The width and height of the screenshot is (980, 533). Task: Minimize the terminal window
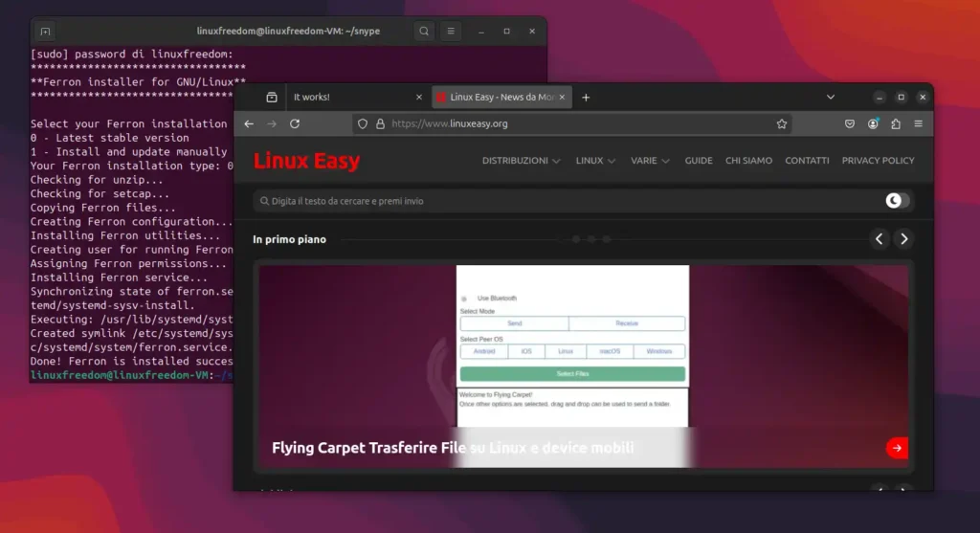click(x=481, y=32)
